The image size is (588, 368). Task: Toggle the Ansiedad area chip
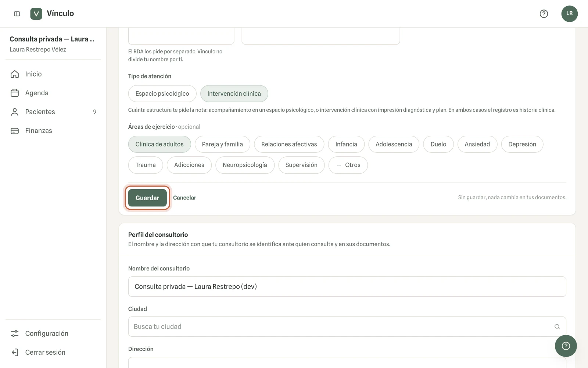(x=477, y=144)
